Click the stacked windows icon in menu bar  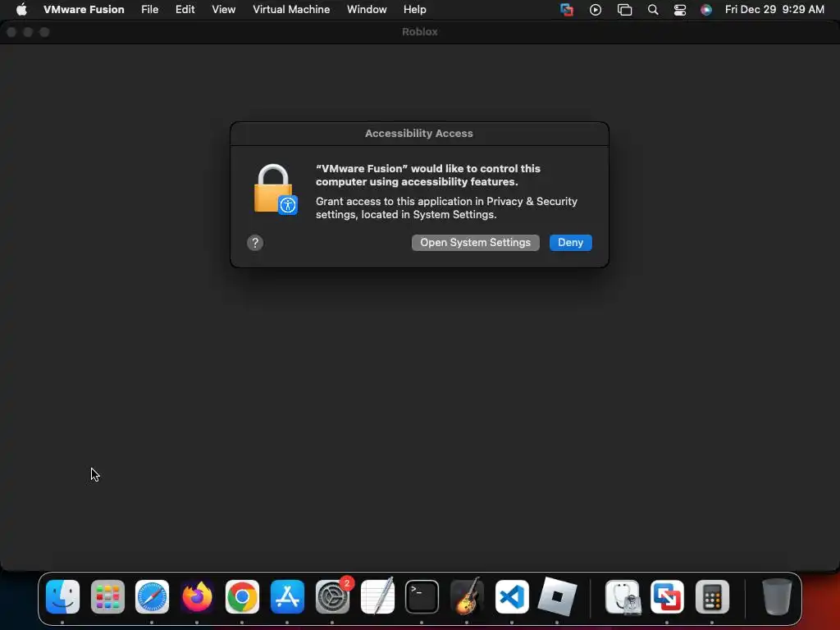click(624, 10)
